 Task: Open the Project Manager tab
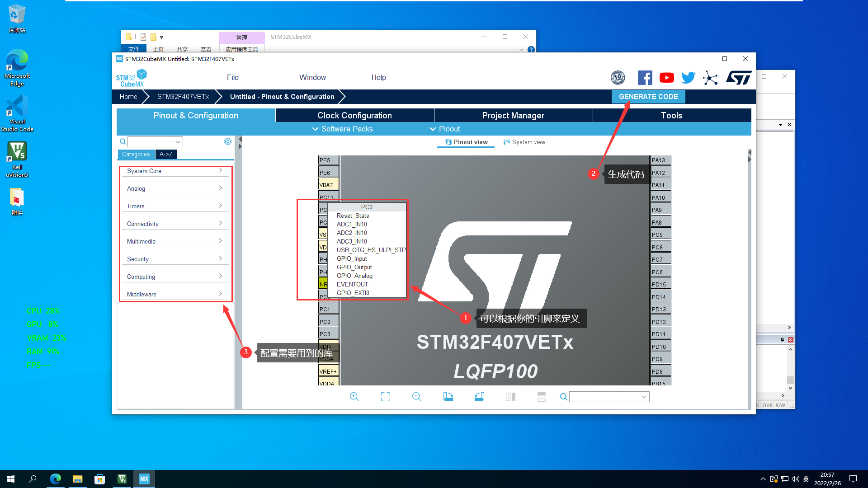click(x=513, y=115)
